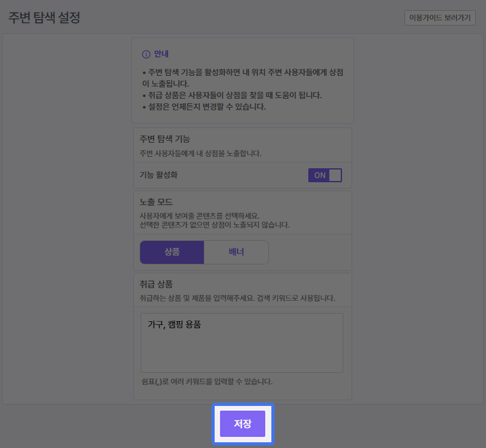Viewport: 486px width, 448px height.
Task: Click the info icon beside 안내
Action: pyautogui.click(x=146, y=54)
